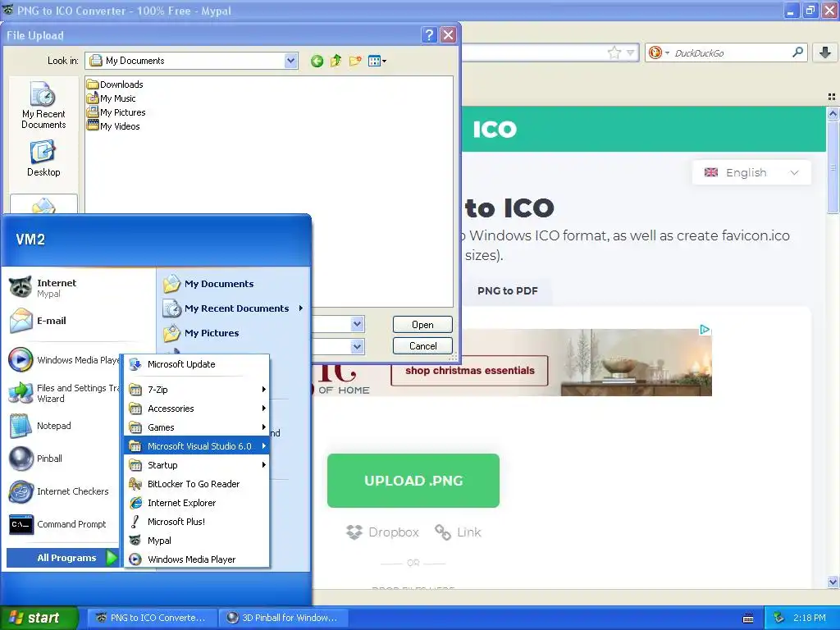Bookmark page with star icon
840x630 pixels.
click(614, 52)
